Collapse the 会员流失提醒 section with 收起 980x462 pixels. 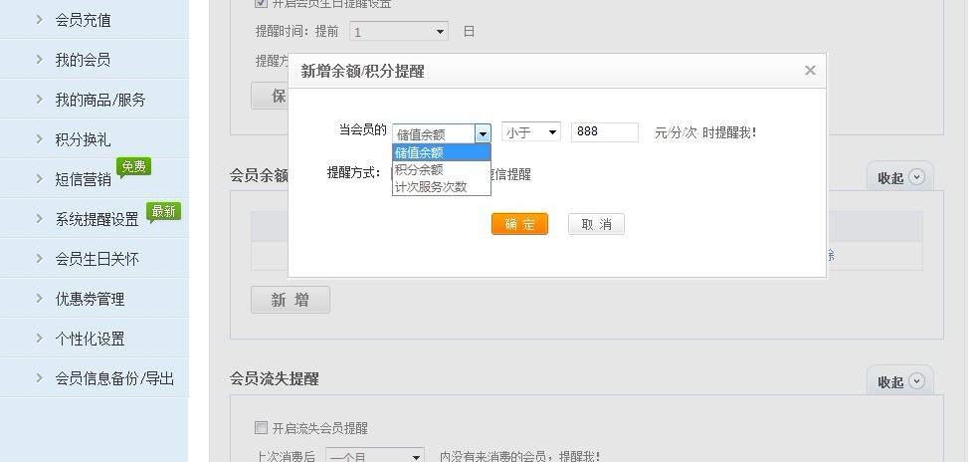(900, 381)
